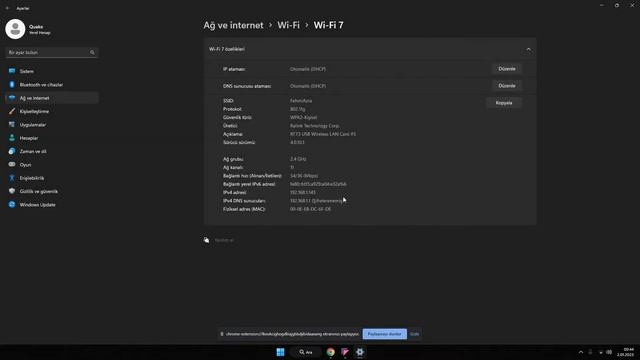
Task: Click Gizle on the sharing bar
Action: pyautogui.click(x=415, y=334)
